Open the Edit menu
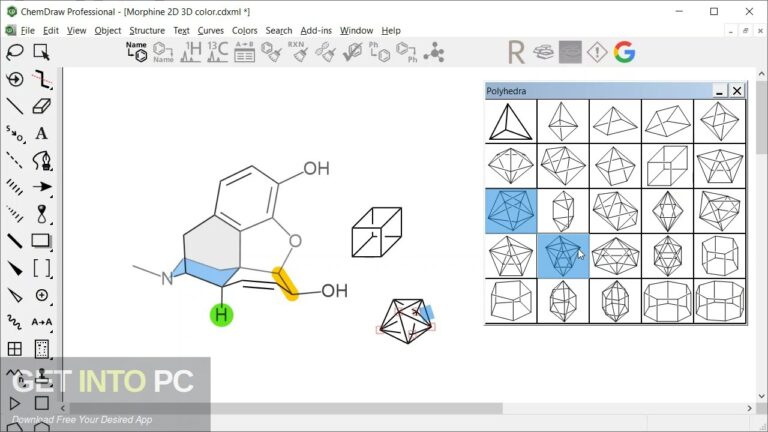 click(51, 30)
